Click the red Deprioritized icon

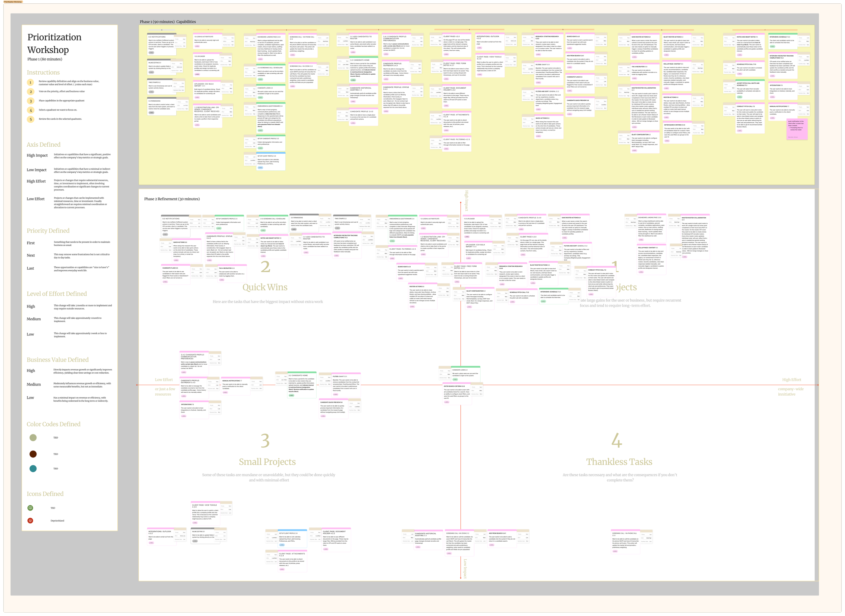[30, 521]
